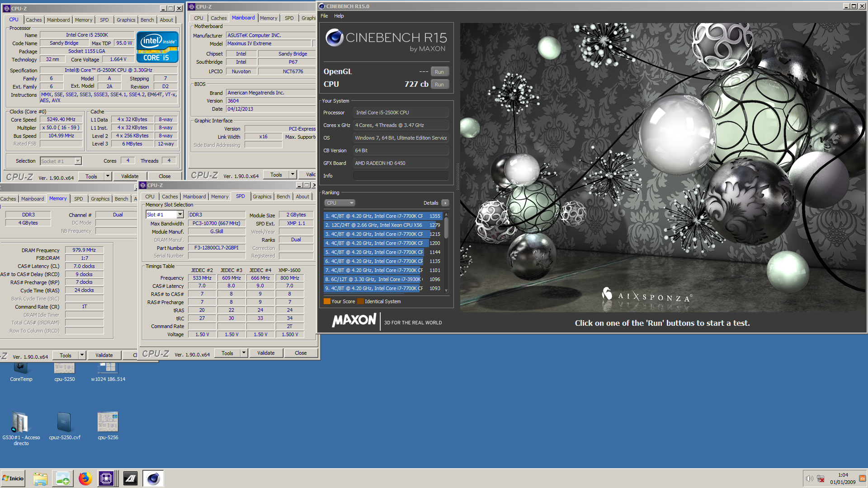
Task: Click the Info text field in Cinebench
Action: pyautogui.click(x=401, y=176)
